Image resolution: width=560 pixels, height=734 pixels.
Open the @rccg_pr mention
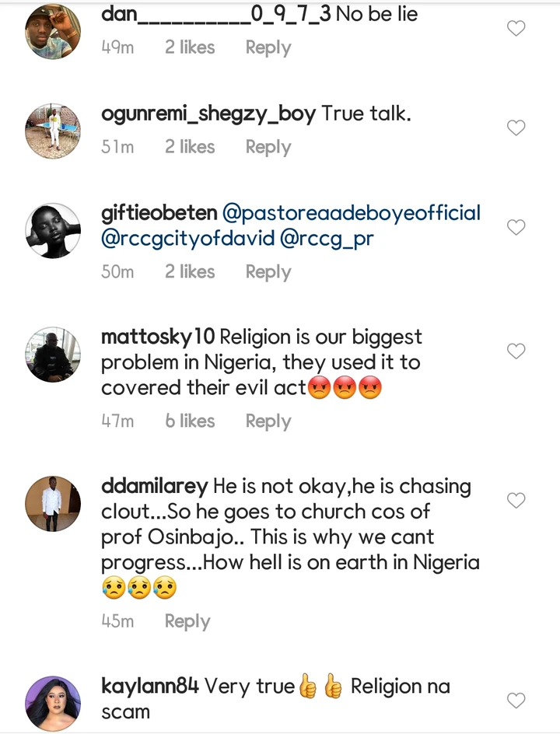327,239
